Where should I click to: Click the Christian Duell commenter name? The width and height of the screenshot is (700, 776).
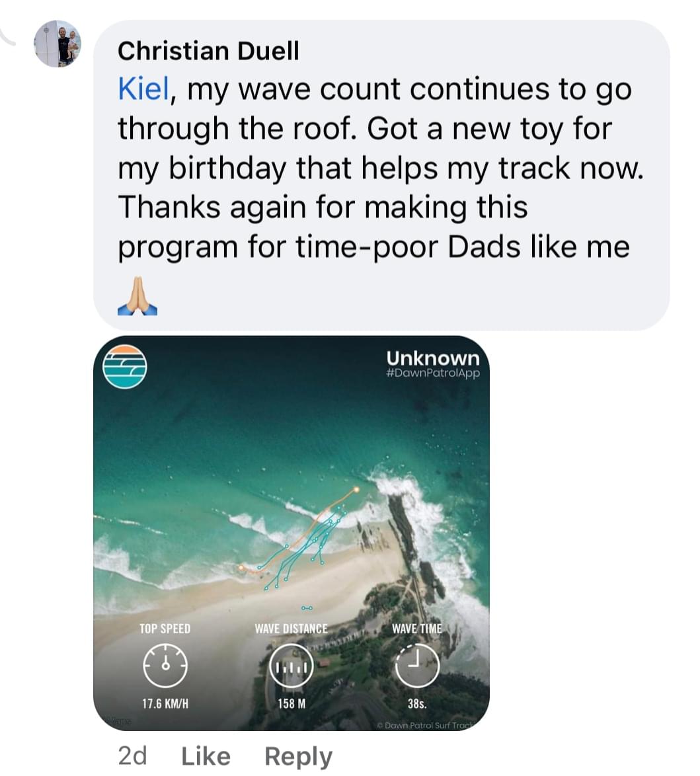(x=208, y=51)
